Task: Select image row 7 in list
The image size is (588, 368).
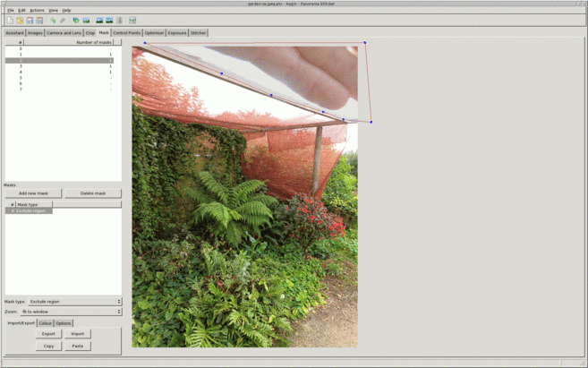Action: click(59, 90)
